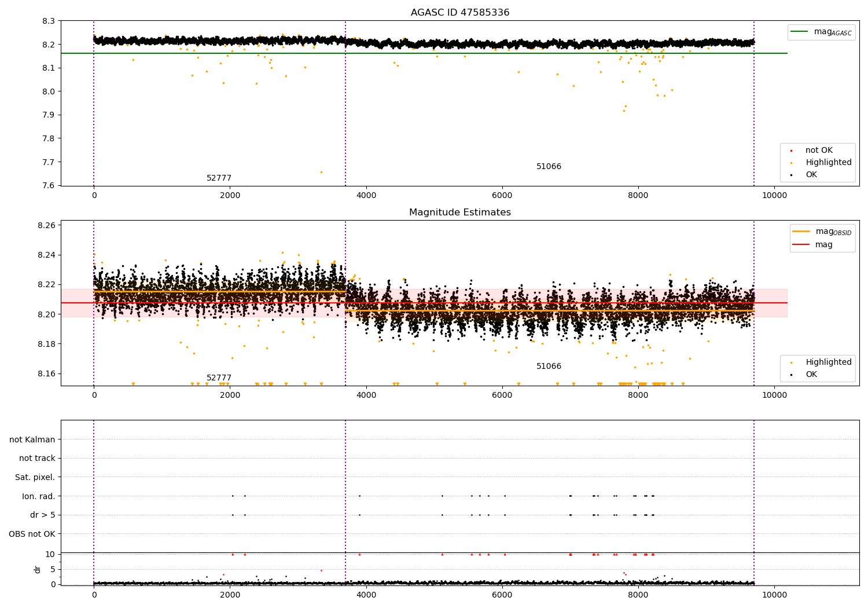Click the title 'AGASC ID 47585336'
Viewport: 868px width, 608px height.
[460, 13]
